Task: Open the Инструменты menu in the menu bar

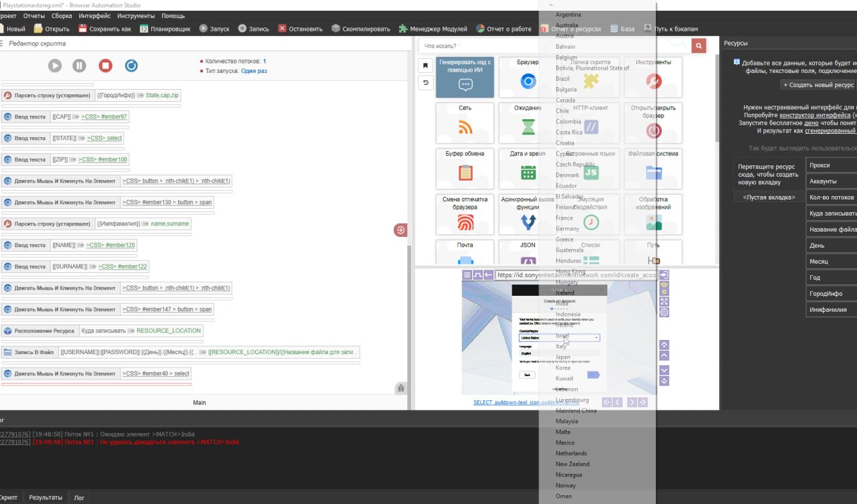Action: tap(136, 15)
